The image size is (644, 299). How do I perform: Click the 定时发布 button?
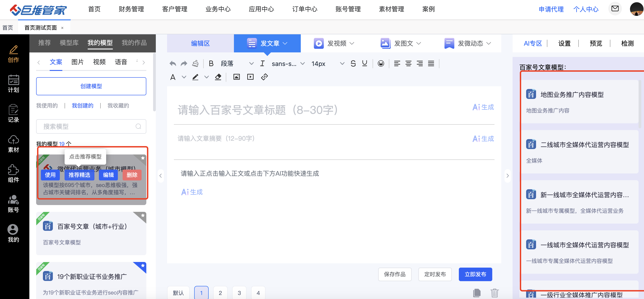435,274
